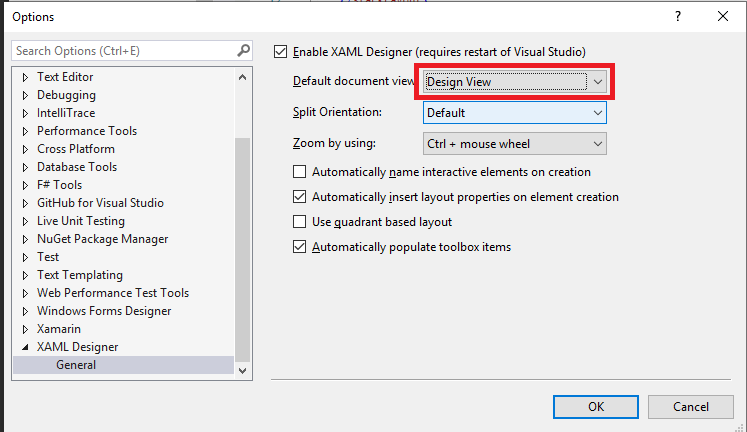Image resolution: width=747 pixels, height=432 pixels.
Task: Click the help question mark icon
Action: 677,17
